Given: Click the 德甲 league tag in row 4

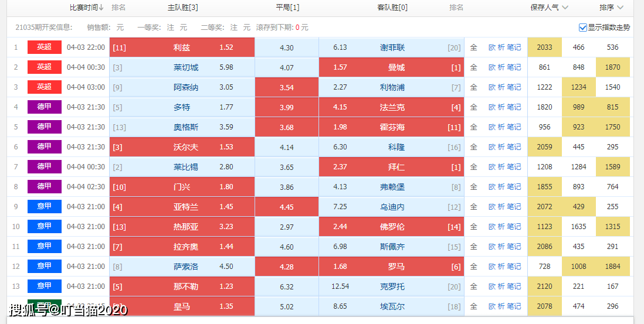Looking at the screenshot, I should click(x=45, y=107).
